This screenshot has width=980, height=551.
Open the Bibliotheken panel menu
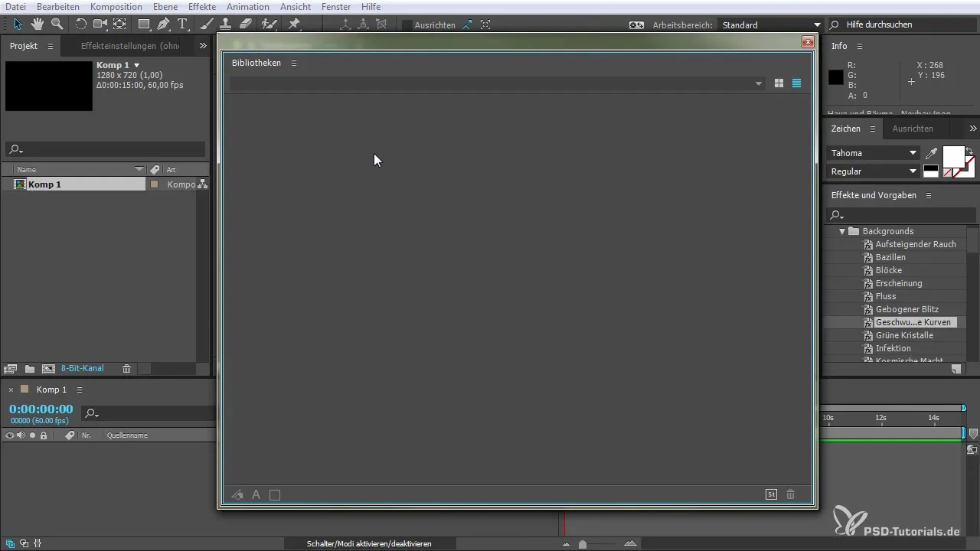294,63
